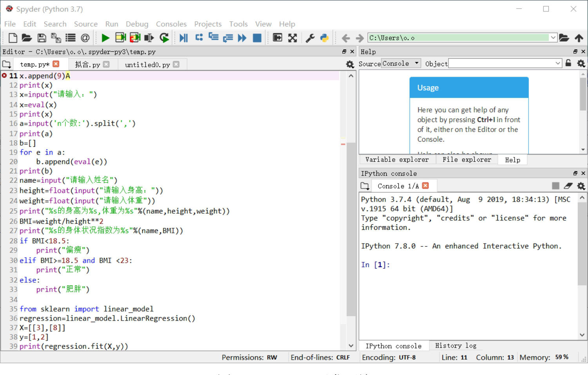The image size is (588, 375).
Task: Switch to the Variable explorer tab
Action: point(397,160)
